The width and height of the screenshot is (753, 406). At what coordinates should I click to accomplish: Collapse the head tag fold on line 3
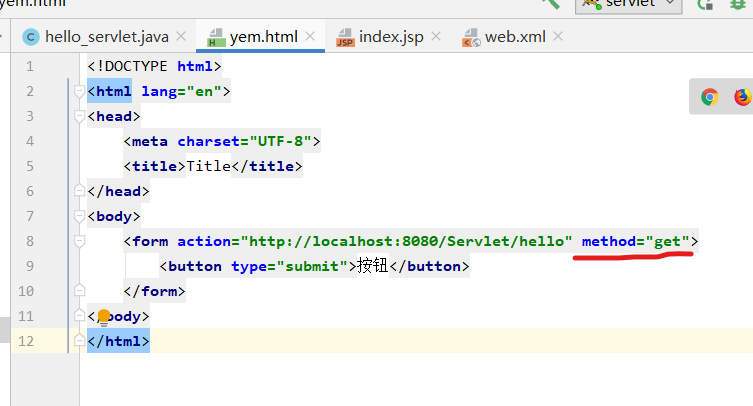point(80,116)
